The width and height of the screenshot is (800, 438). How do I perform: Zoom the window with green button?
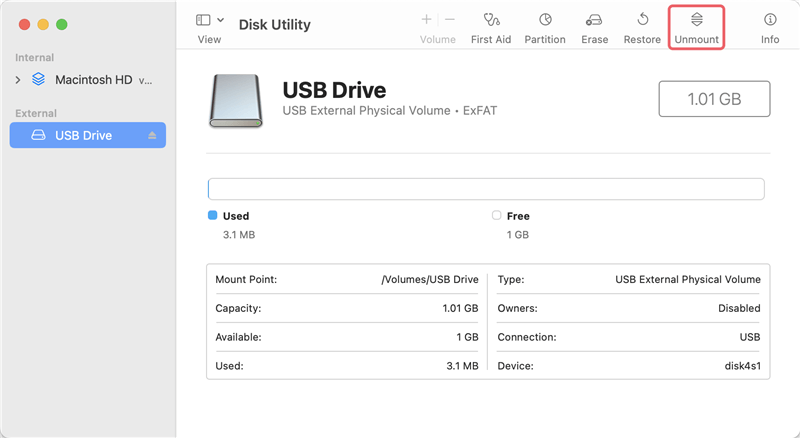pyautogui.click(x=62, y=24)
